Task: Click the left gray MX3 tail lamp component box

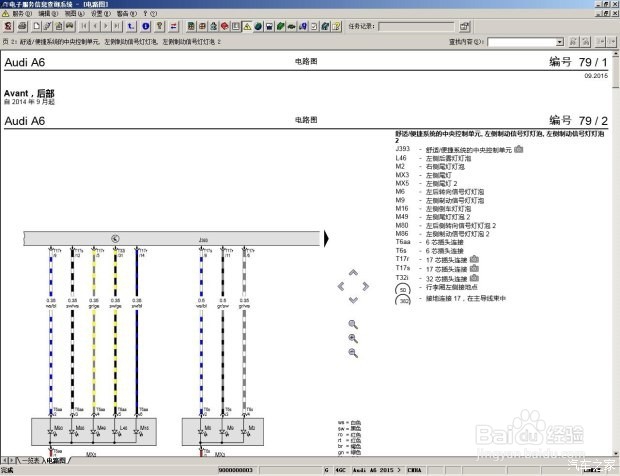Action: [94, 432]
